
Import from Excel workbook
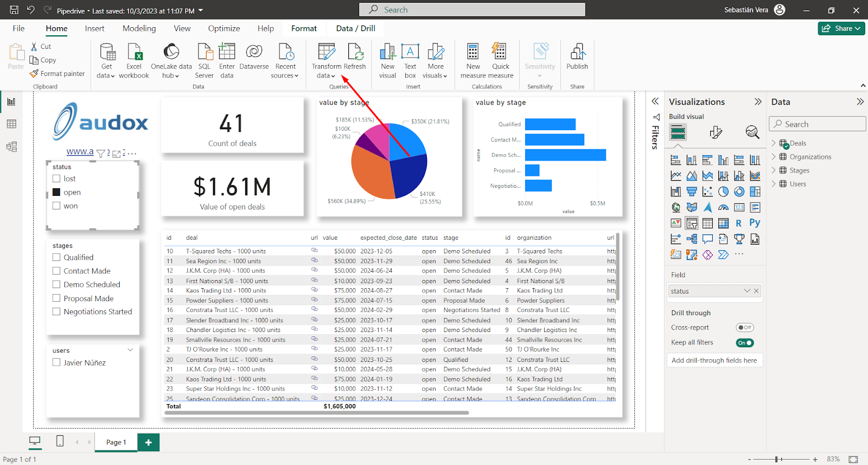click(x=134, y=61)
